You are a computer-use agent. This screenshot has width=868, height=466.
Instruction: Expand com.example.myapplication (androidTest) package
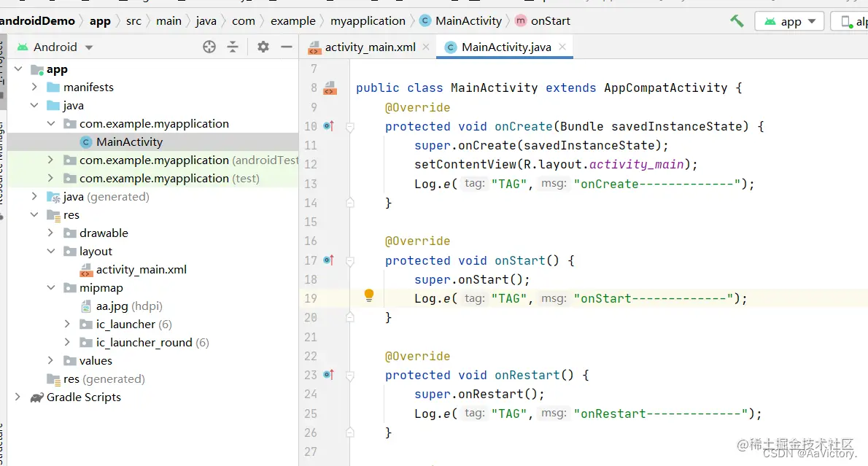point(51,160)
